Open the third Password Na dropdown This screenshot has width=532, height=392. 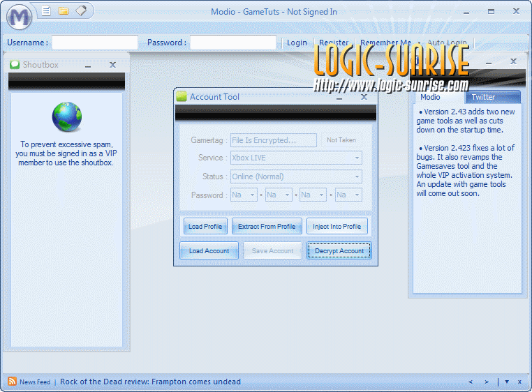click(x=321, y=195)
